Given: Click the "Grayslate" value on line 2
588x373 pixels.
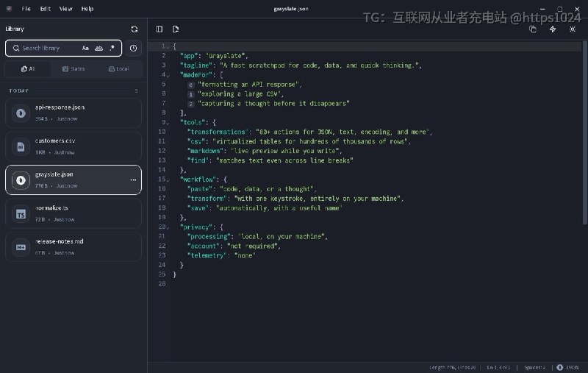Looking at the screenshot, I should tap(226, 56).
